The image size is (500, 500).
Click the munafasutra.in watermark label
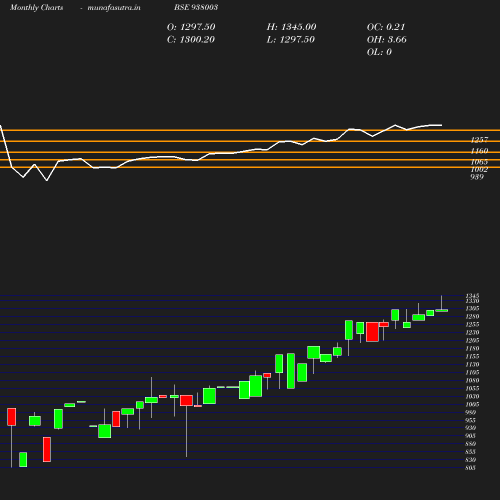click(114, 8)
